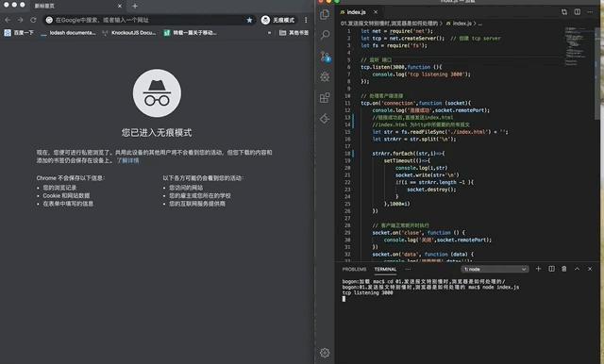The width and height of the screenshot is (604, 364).
Task: Open editor More Actions menu
Action: click(590, 12)
